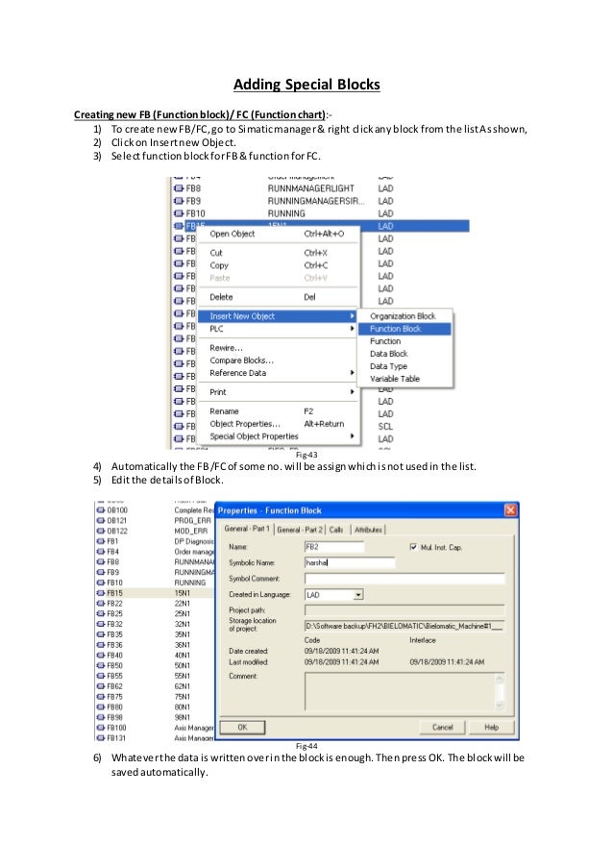Select the FB50 block icon
Image resolution: width=613 pixels, height=868 pixels.
pyautogui.click(x=101, y=665)
